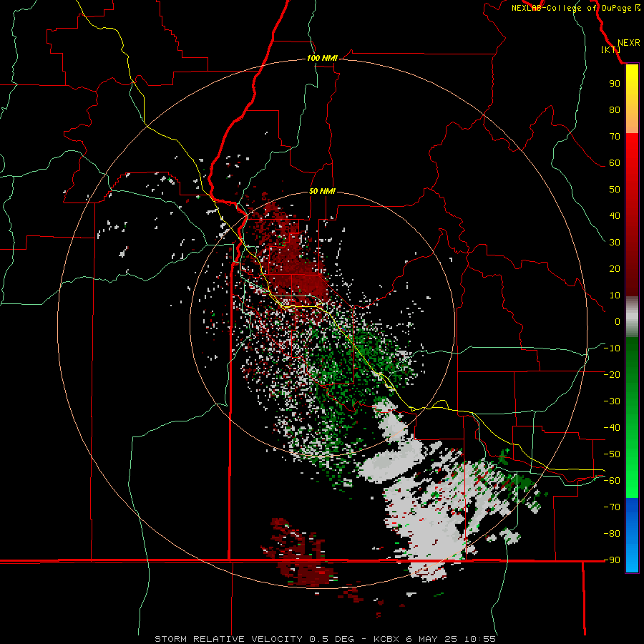
Task: Click the [KT] units label
Action: coord(611,49)
